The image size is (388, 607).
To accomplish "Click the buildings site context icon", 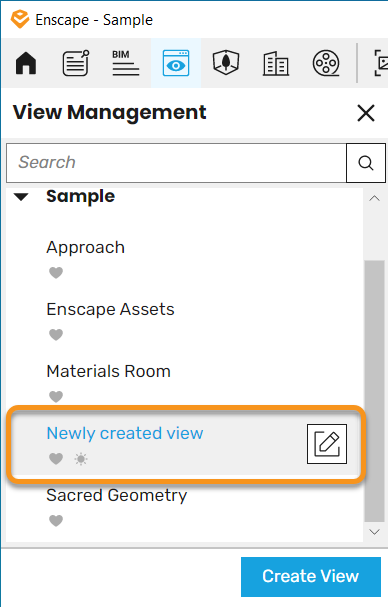I will (276, 63).
